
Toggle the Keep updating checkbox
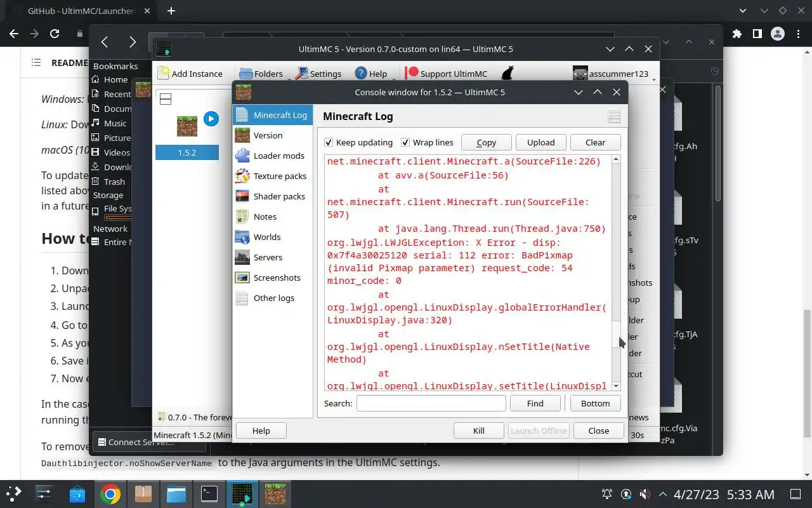click(329, 142)
